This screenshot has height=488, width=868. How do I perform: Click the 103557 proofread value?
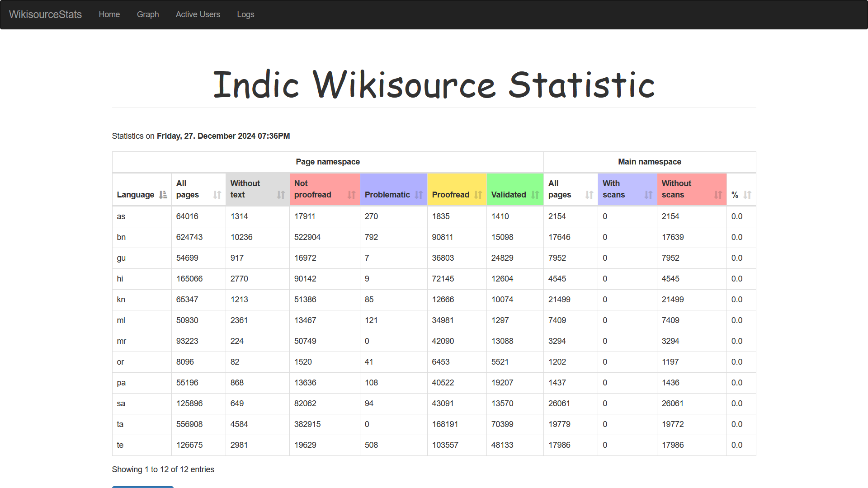coord(445,445)
